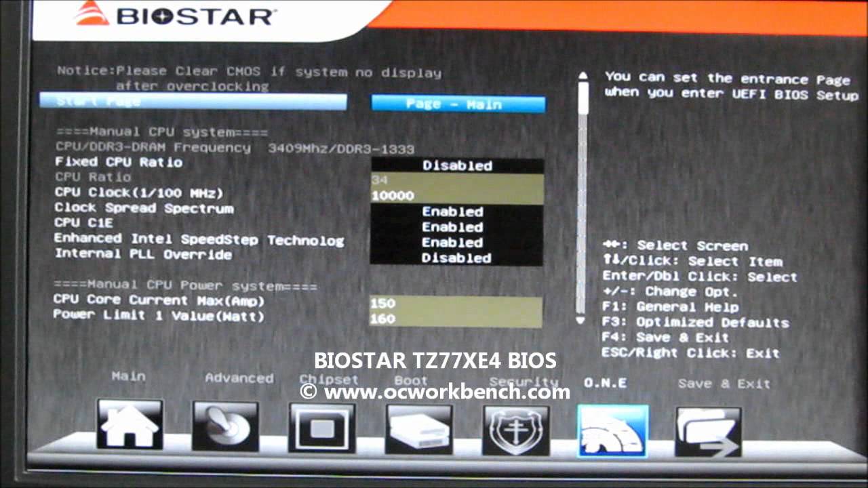
Task: Open the Main home icon
Action: tap(130, 424)
